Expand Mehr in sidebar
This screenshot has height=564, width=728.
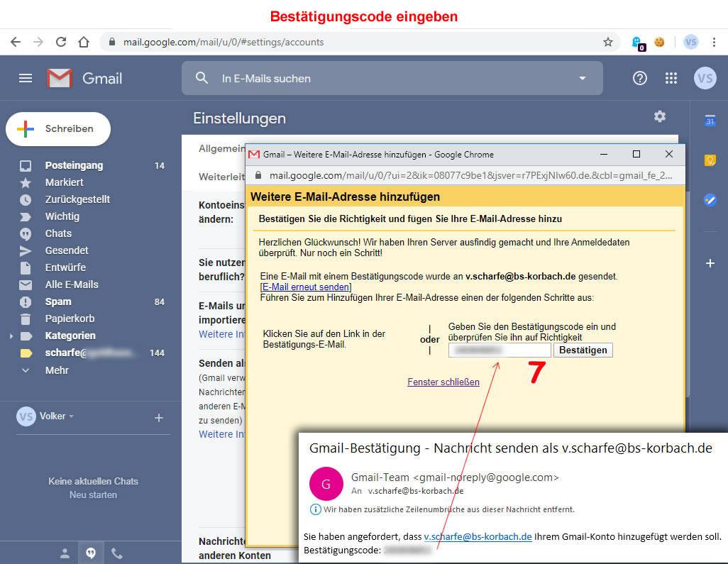coord(57,370)
